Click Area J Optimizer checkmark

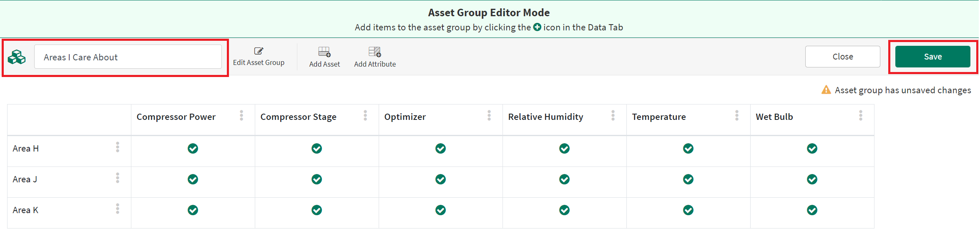[440, 179]
